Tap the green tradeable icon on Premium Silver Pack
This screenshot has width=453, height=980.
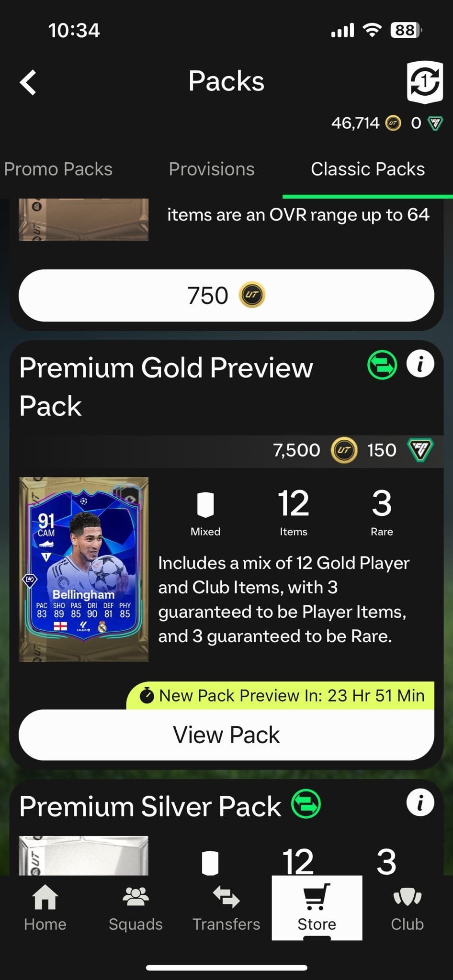tap(306, 803)
